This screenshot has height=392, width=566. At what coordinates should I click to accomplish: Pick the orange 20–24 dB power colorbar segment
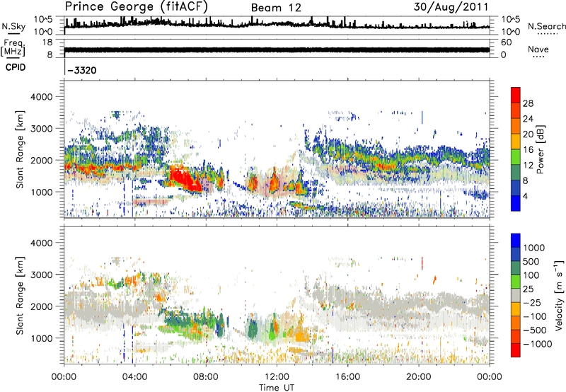pos(516,126)
